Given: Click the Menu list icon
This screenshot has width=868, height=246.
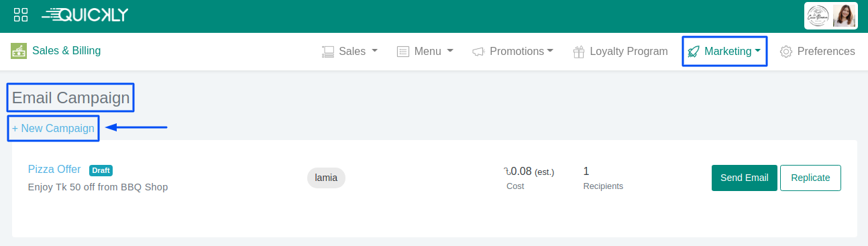Looking at the screenshot, I should point(403,52).
